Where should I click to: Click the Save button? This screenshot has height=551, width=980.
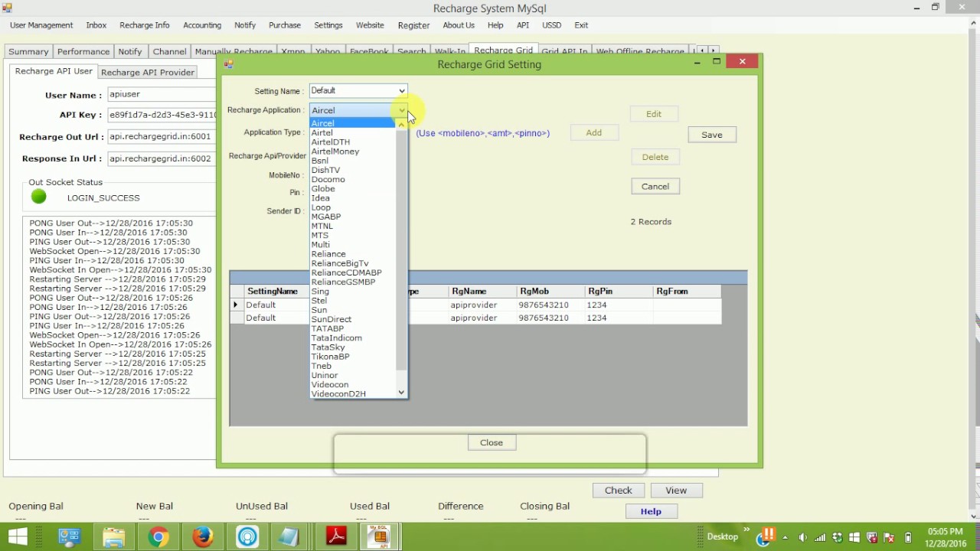tap(712, 135)
